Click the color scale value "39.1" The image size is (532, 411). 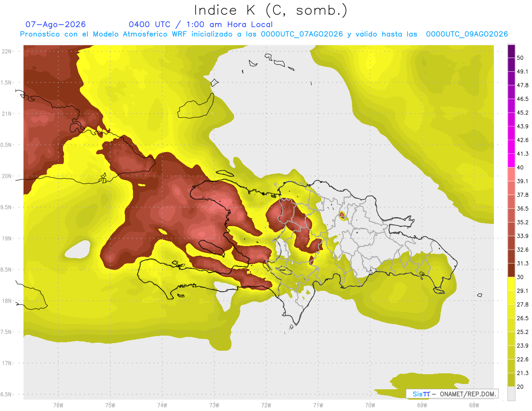click(523, 181)
